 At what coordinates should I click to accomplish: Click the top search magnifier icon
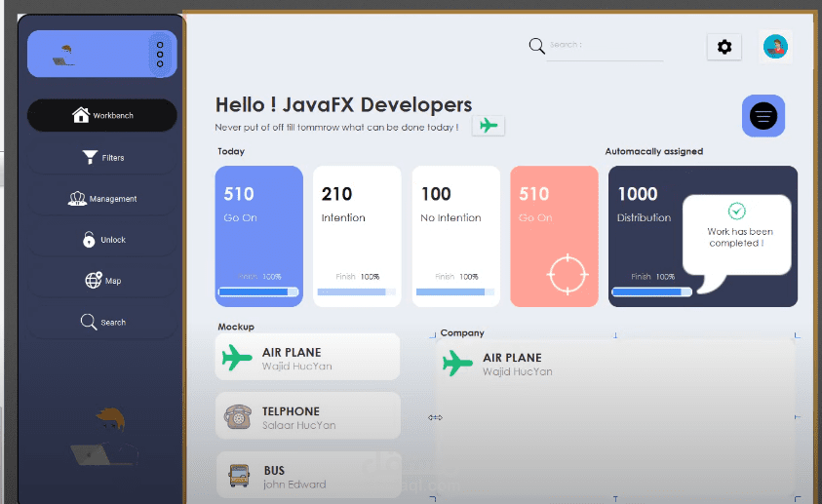(x=537, y=46)
